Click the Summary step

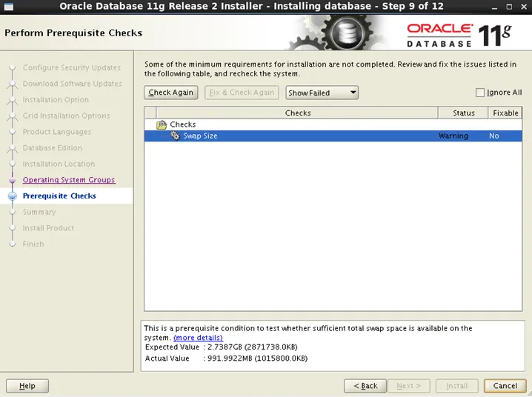tap(39, 212)
